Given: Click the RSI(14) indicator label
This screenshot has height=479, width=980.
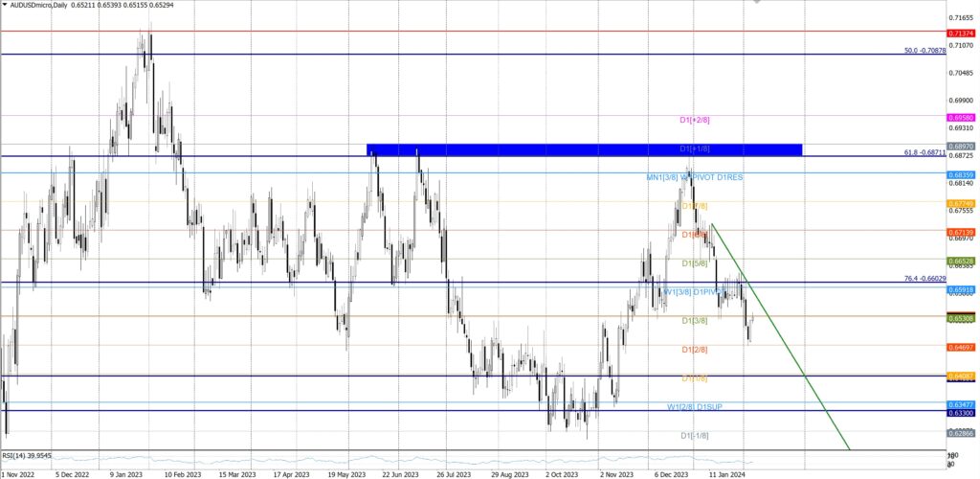Looking at the screenshot, I should pos(27,456).
